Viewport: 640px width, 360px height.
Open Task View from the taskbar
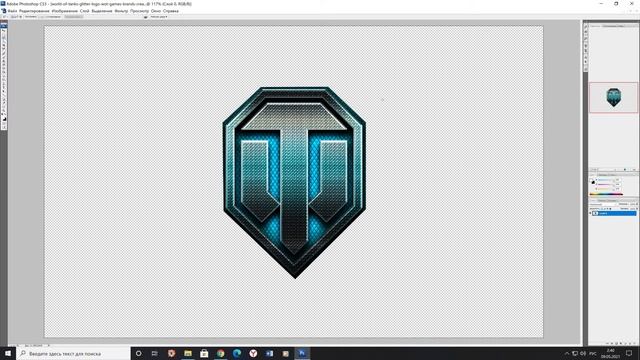155,353
